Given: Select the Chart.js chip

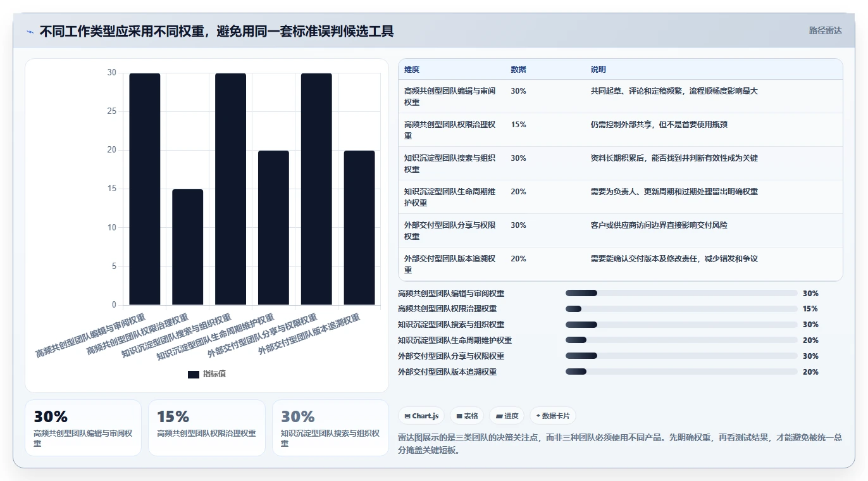Looking at the screenshot, I should pyautogui.click(x=421, y=416).
